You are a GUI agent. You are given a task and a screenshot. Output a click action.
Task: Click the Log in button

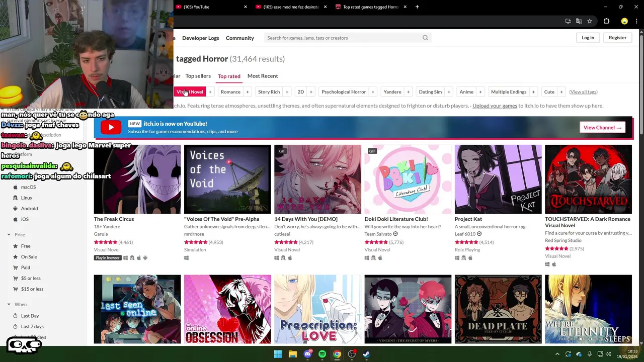(x=588, y=38)
